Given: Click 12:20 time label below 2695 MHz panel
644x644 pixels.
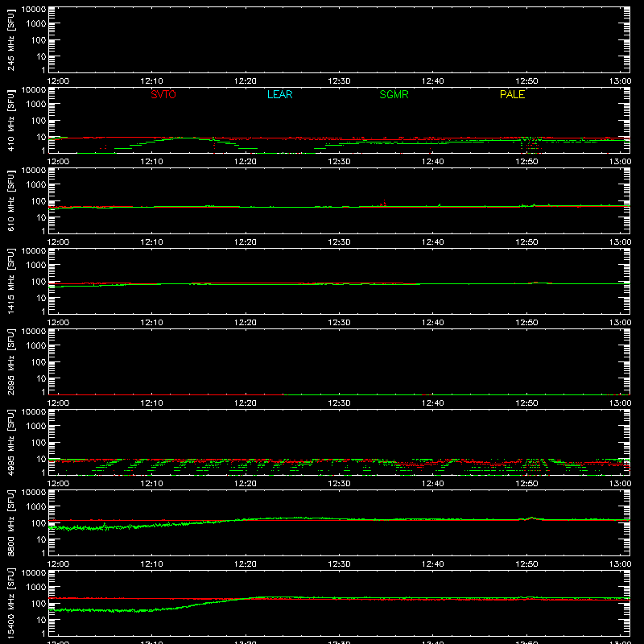Looking at the screenshot, I should [x=246, y=403].
